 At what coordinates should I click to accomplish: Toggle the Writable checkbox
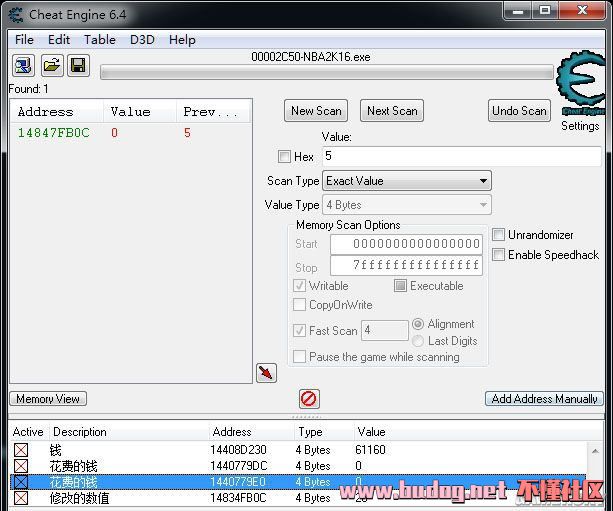(x=299, y=285)
